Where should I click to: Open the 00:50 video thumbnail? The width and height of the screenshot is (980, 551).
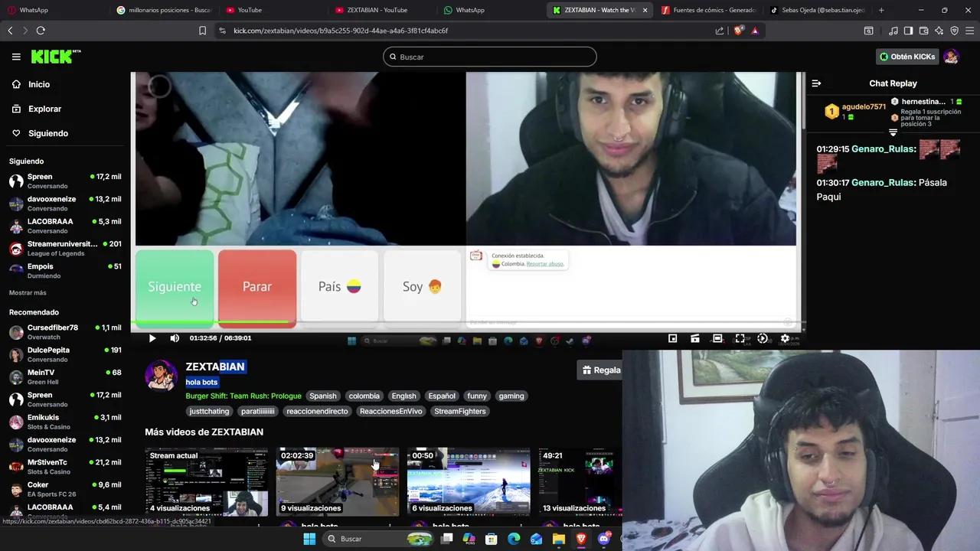point(469,482)
